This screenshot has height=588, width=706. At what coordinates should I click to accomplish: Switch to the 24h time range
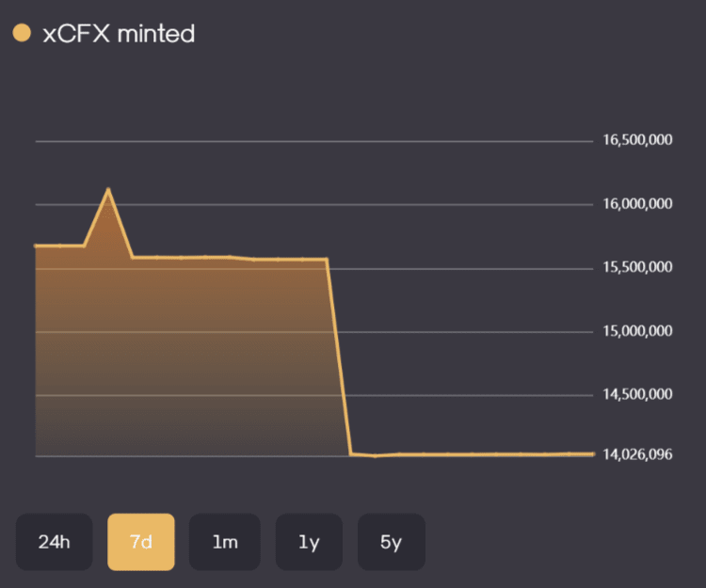click(54, 542)
